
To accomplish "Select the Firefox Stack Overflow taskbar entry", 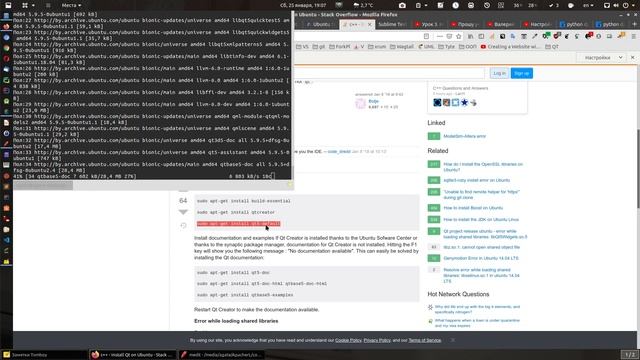I will (132, 355).
